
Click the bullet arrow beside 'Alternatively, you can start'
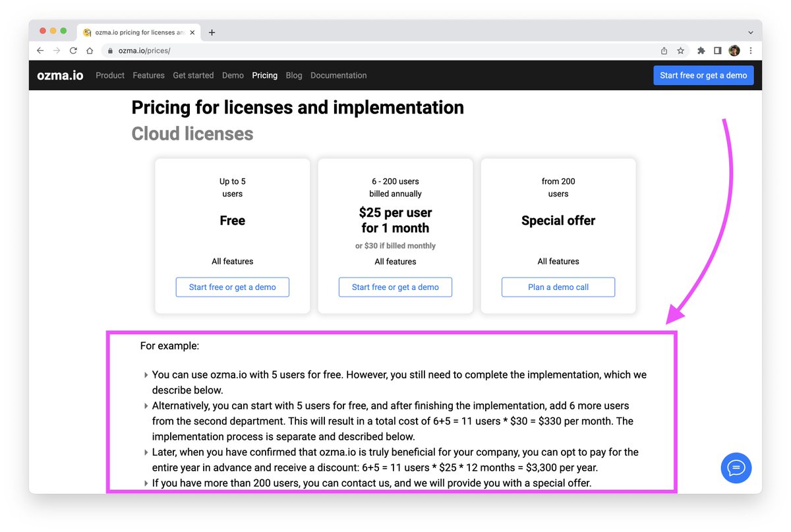[146, 406]
